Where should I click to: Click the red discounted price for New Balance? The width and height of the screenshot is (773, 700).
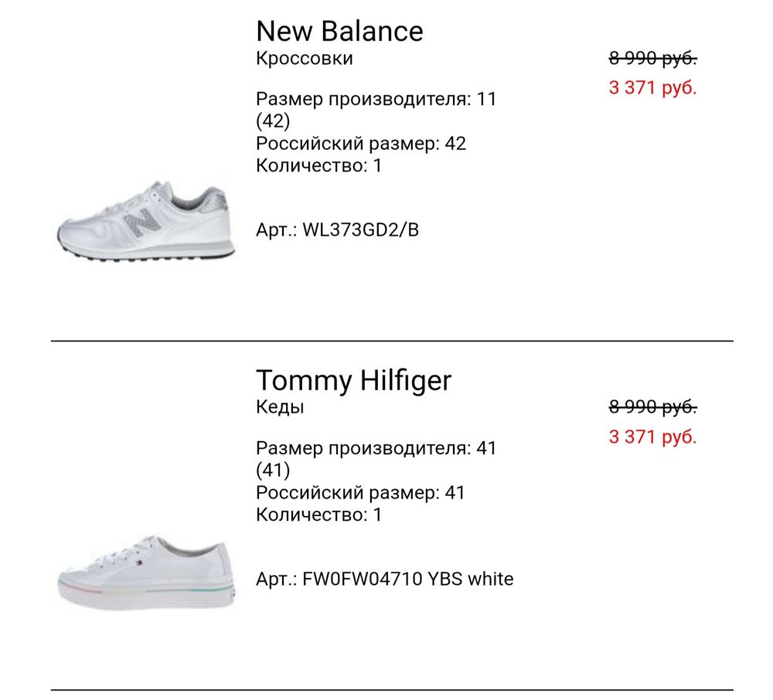point(652,87)
